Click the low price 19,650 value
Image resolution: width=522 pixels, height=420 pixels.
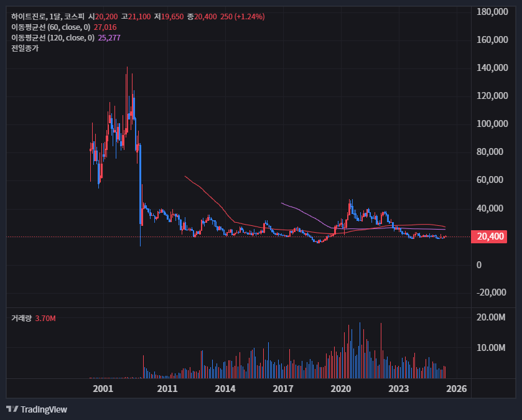[x=172, y=17]
